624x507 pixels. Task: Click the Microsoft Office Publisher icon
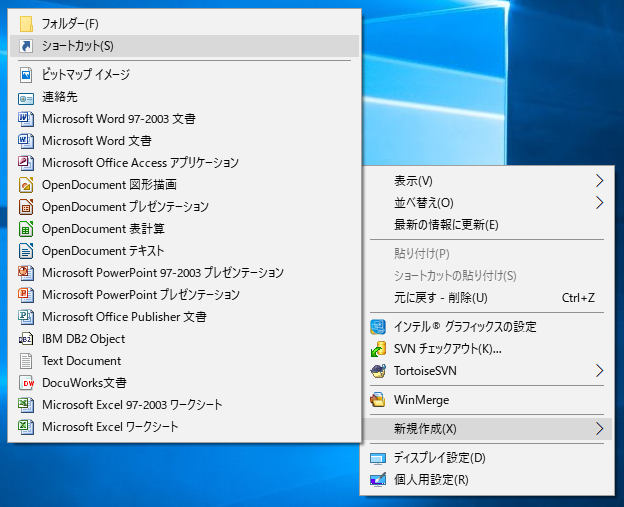(x=26, y=317)
